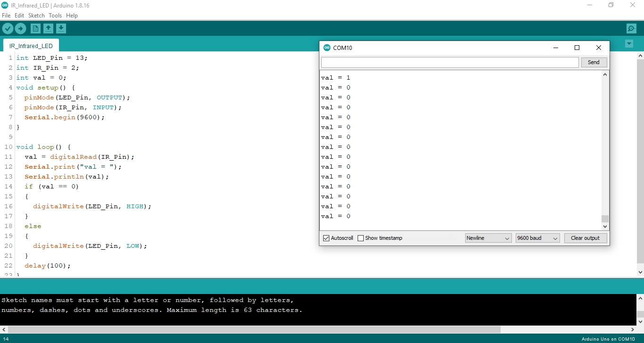The image size is (644, 343).
Task: Click the Upload arrow icon
Action: tap(20, 29)
